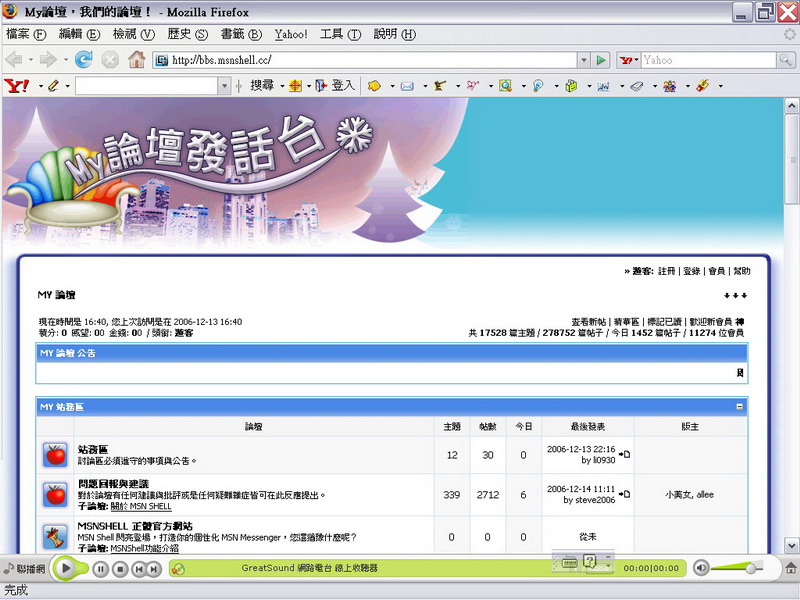This screenshot has height=600, width=800.
Task: Reload the page with the refresh icon
Action: (84, 60)
